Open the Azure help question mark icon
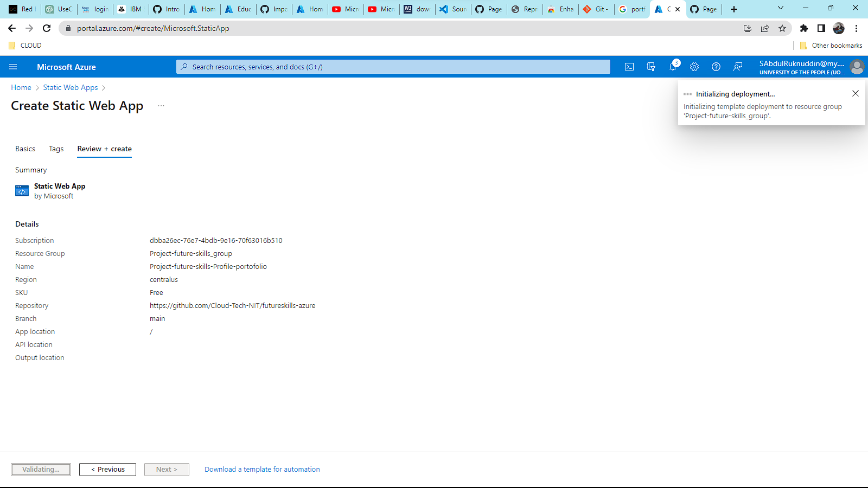The image size is (868, 488). click(x=716, y=67)
